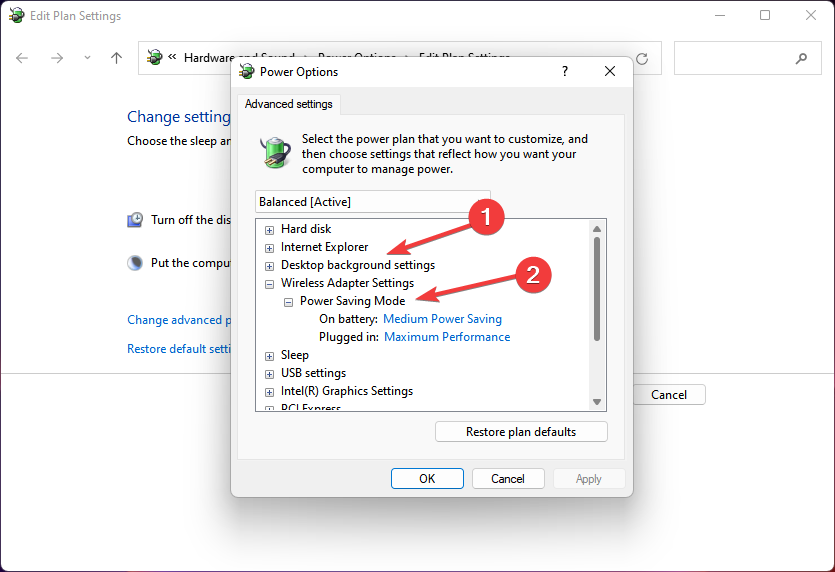Image resolution: width=835 pixels, height=572 pixels.
Task: Click the Control Panel search field
Action: (748, 58)
